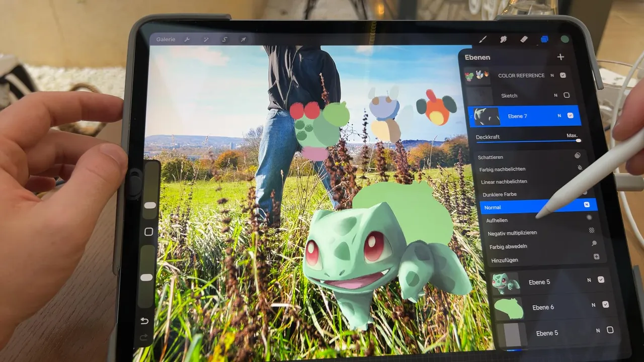Click the Ebenen panel title
The image size is (644, 362).
(x=477, y=57)
